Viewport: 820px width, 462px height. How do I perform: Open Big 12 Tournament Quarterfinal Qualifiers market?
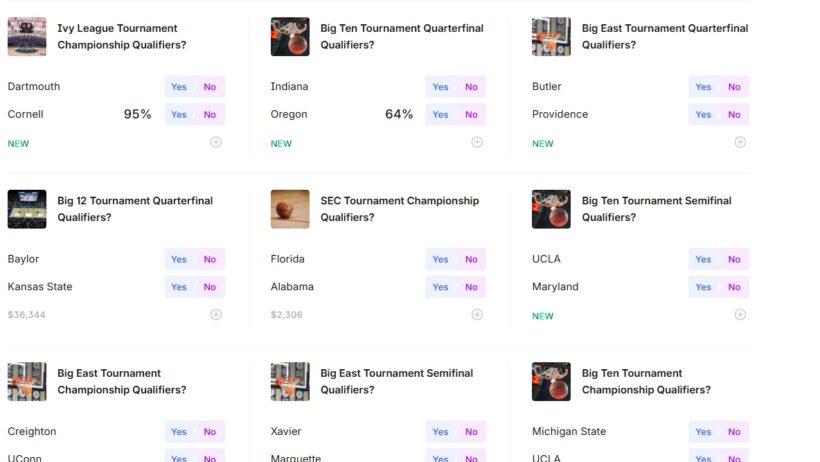[x=135, y=209]
